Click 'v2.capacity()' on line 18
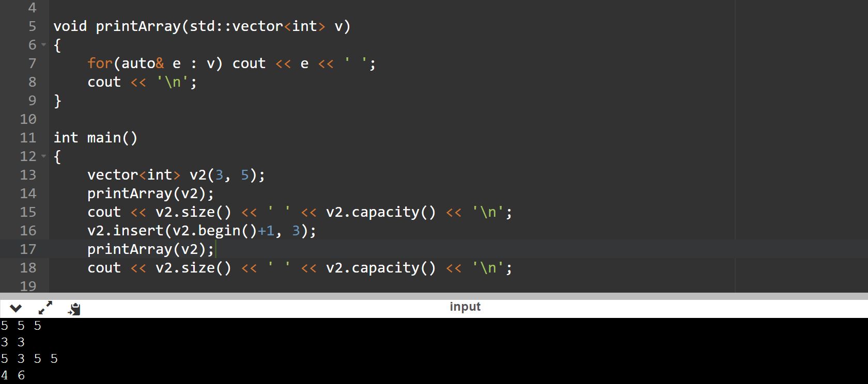The height and width of the screenshot is (384, 868). click(x=381, y=268)
